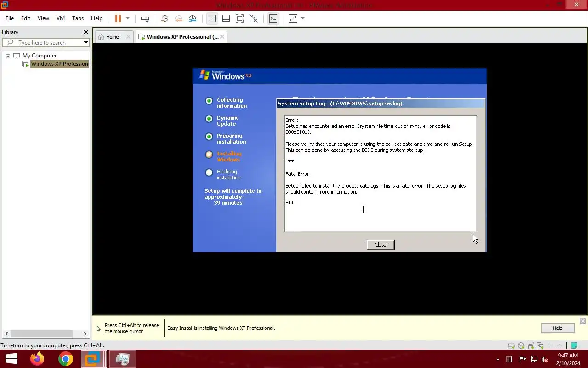This screenshot has width=588, height=368.
Task: Pause the virtual machine with the toolbar pause icon
Action: point(118,18)
